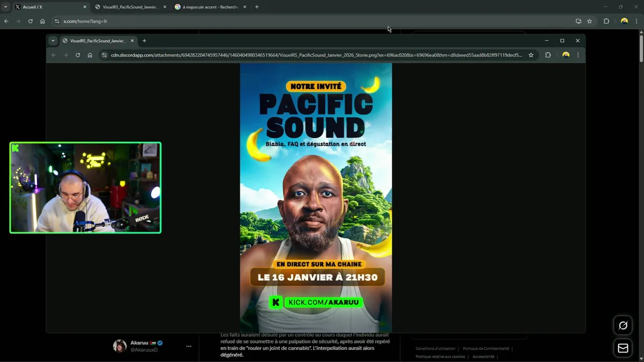
Task: Go home in the front browser window
Action: pyautogui.click(x=90, y=55)
